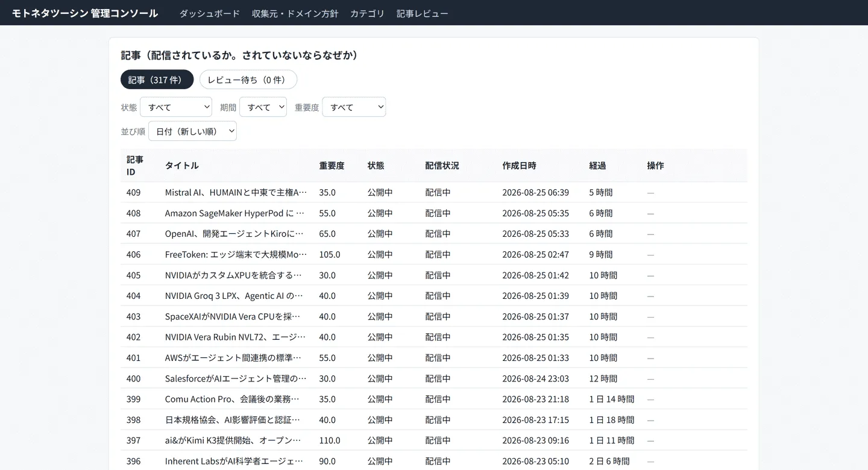Screen dimensions: 868x470
Task: Open the 記事レビュー nav item
Action: tap(422, 13)
